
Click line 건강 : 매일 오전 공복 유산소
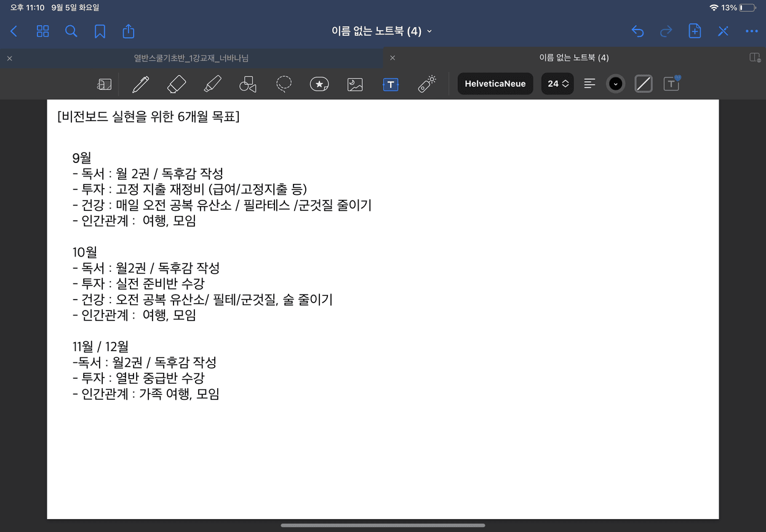point(222,205)
